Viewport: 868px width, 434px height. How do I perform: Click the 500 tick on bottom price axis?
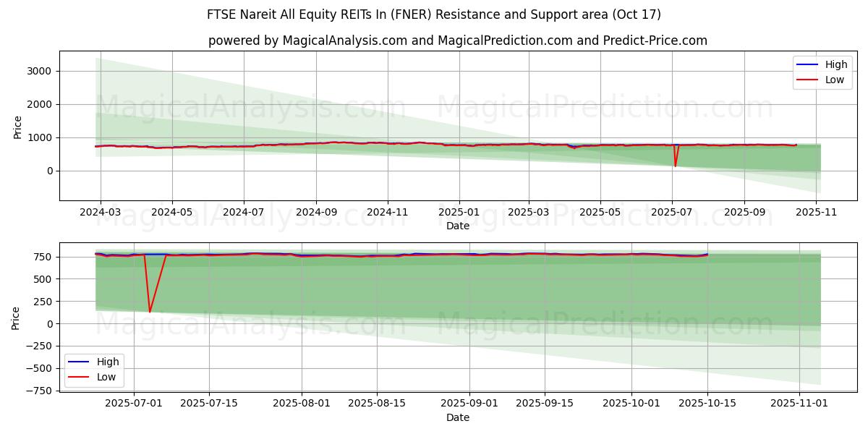click(43, 279)
